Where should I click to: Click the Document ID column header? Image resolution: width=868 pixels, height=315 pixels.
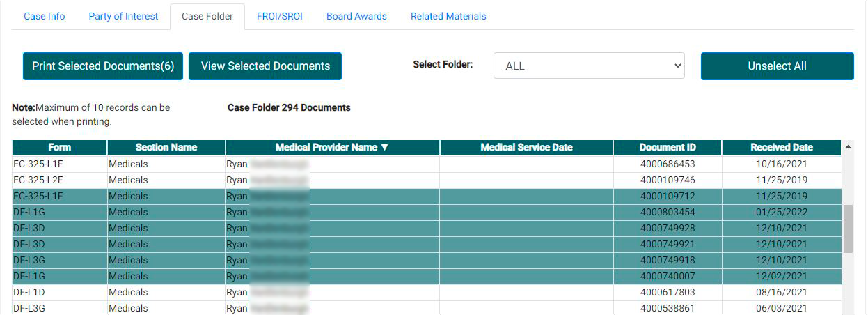pyautogui.click(x=667, y=148)
